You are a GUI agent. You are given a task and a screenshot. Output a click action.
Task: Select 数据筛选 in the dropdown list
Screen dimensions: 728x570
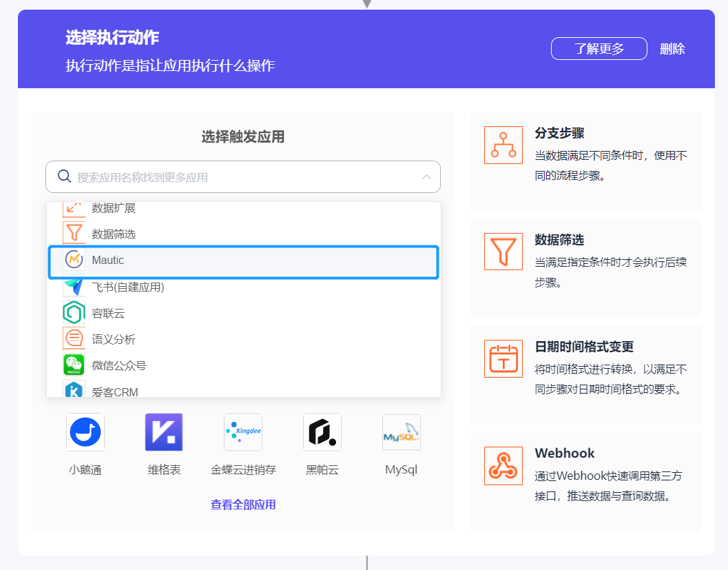243,234
